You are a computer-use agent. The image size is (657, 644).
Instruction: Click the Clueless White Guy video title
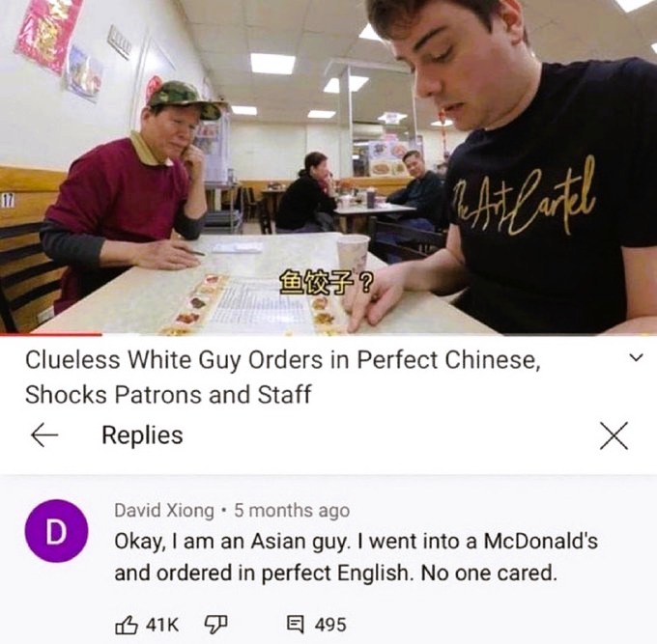click(x=283, y=377)
